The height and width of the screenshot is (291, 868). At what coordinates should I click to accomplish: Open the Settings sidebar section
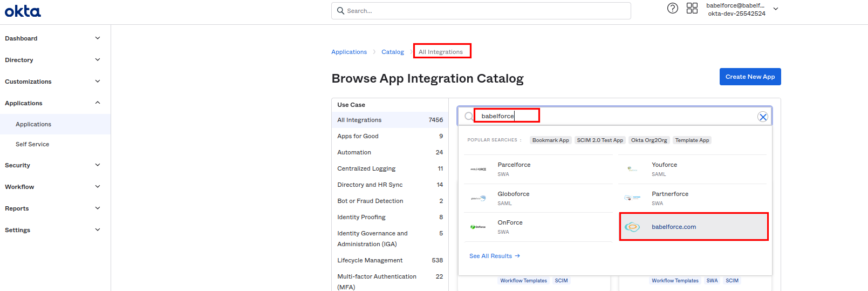(55, 230)
